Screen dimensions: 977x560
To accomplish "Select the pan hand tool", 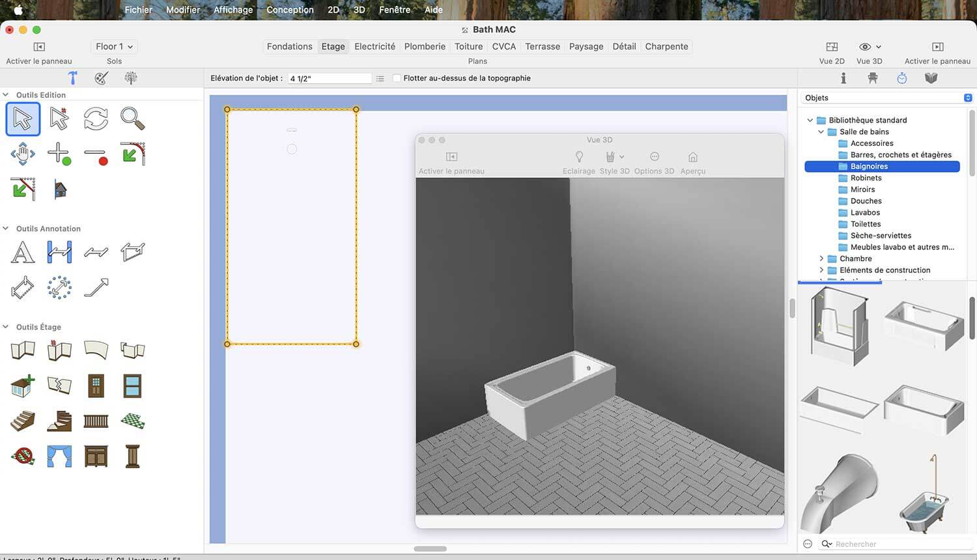I will (23, 154).
